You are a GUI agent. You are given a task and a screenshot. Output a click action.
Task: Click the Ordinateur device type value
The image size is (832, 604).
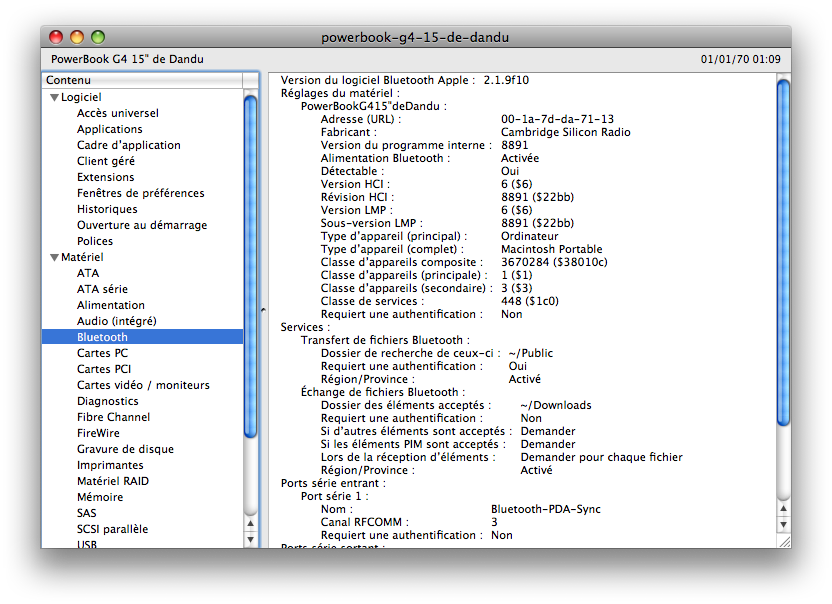click(x=530, y=236)
